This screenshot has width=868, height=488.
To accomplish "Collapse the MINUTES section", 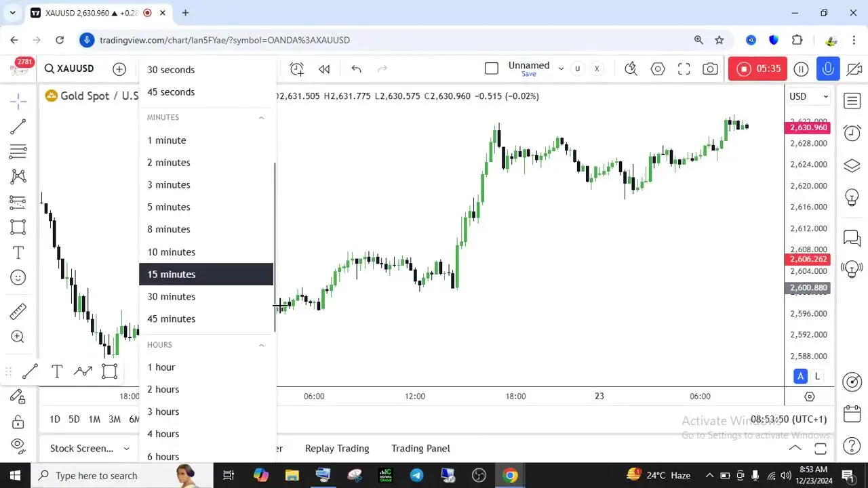I will tap(261, 117).
